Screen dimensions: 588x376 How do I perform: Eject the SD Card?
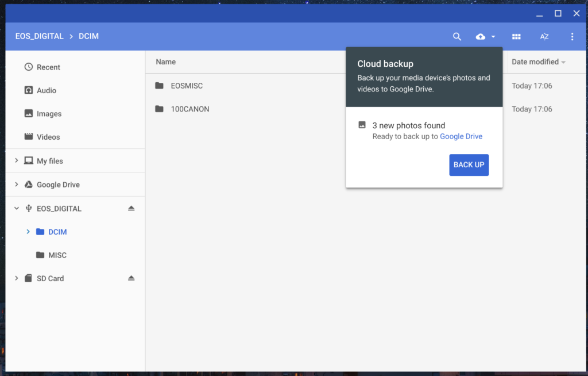[x=131, y=278]
